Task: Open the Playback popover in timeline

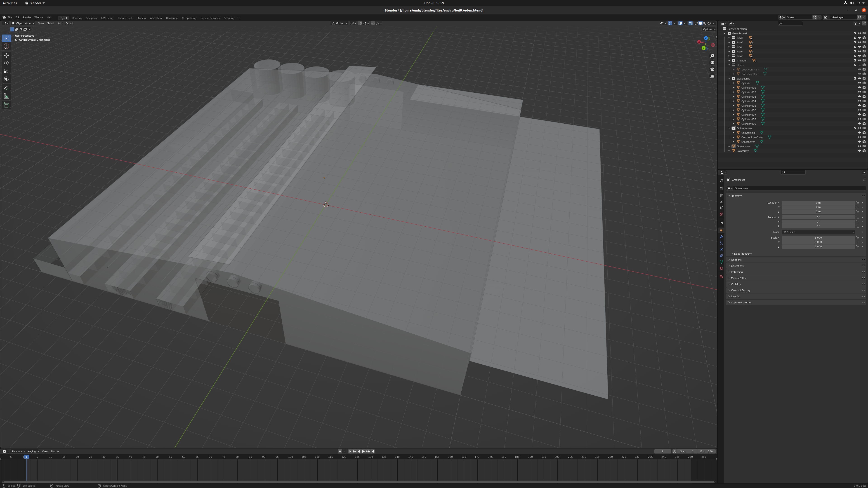Action: tap(18, 451)
